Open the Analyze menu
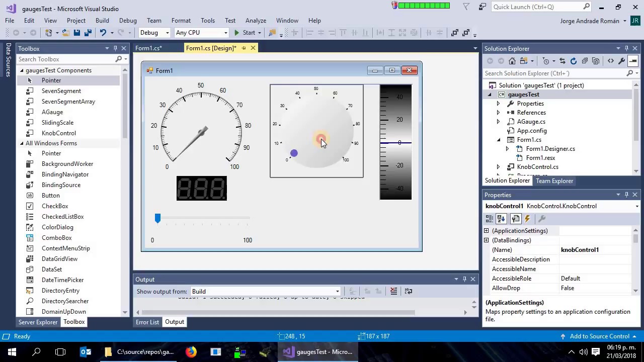The width and height of the screenshot is (644, 362). [256, 21]
